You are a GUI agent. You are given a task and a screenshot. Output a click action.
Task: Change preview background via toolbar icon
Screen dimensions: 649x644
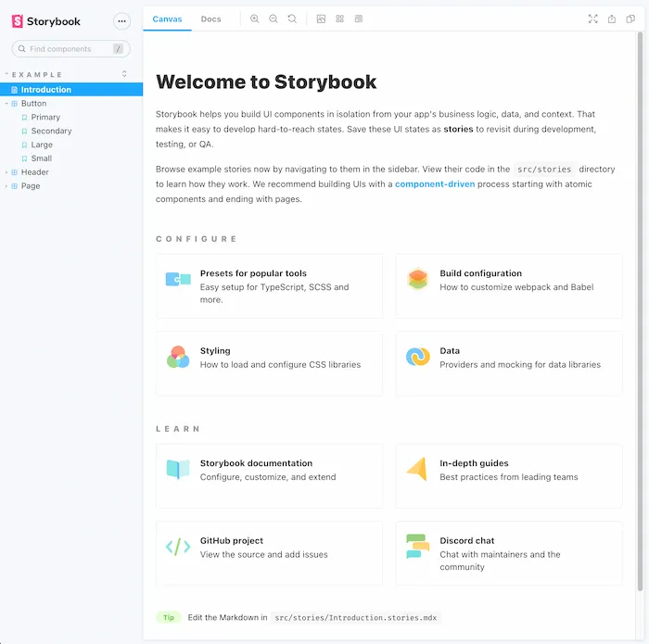321,19
